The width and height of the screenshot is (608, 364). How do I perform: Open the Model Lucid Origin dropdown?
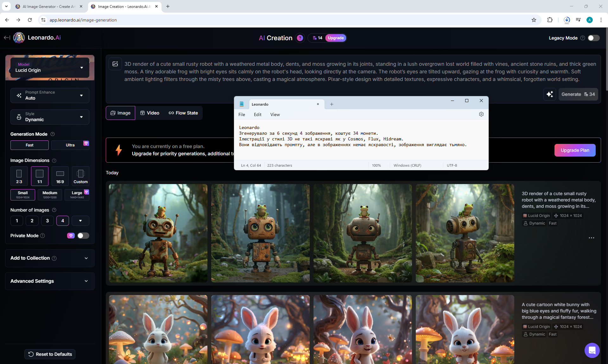pos(50,68)
